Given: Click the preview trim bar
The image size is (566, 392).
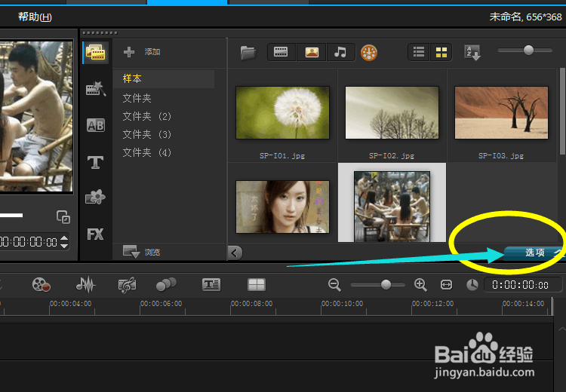Looking at the screenshot, I should click(11, 216).
